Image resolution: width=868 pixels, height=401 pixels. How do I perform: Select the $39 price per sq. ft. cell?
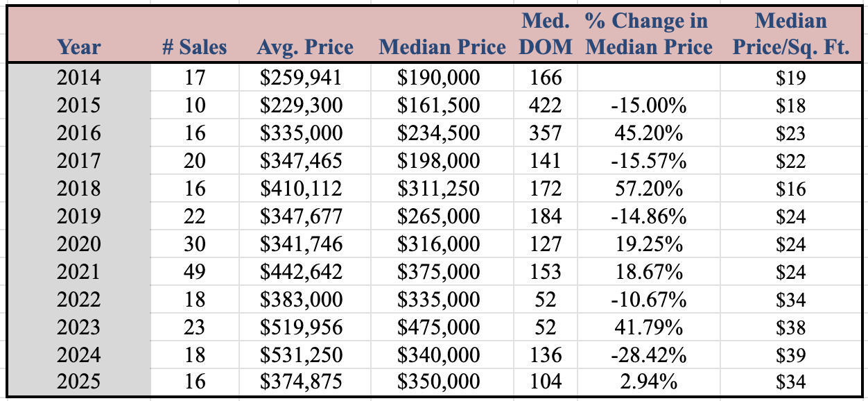coord(791,355)
